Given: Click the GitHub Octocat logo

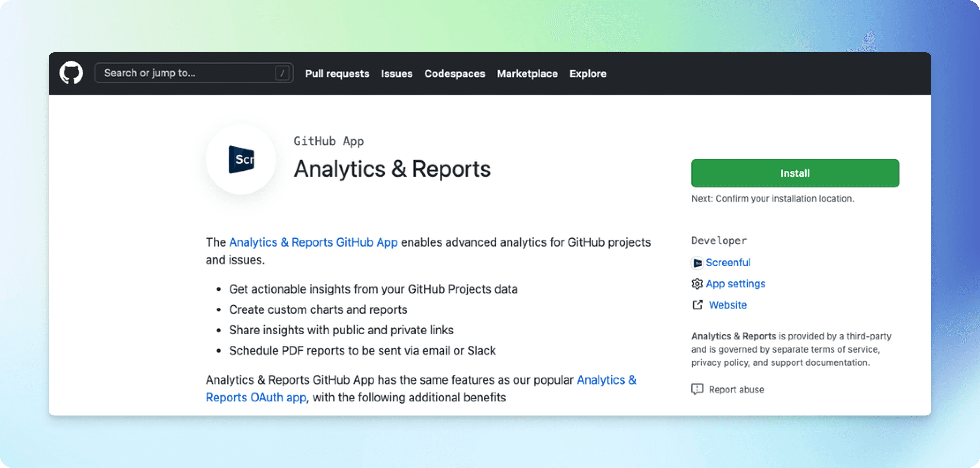Looking at the screenshot, I should click(x=71, y=73).
